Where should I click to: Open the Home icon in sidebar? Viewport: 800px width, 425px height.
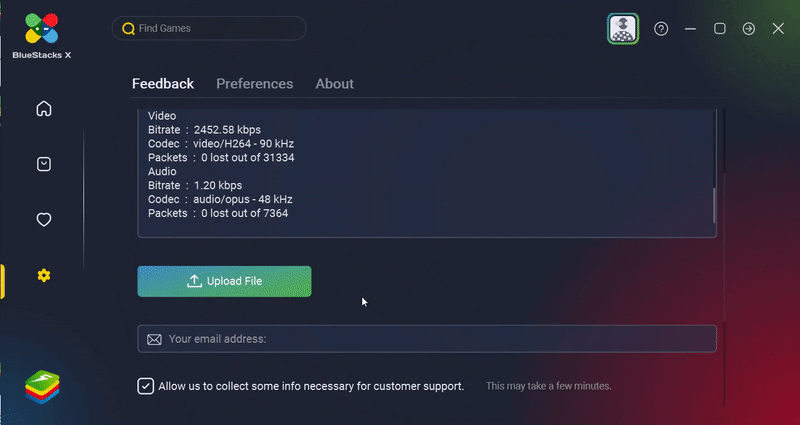click(x=44, y=109)
